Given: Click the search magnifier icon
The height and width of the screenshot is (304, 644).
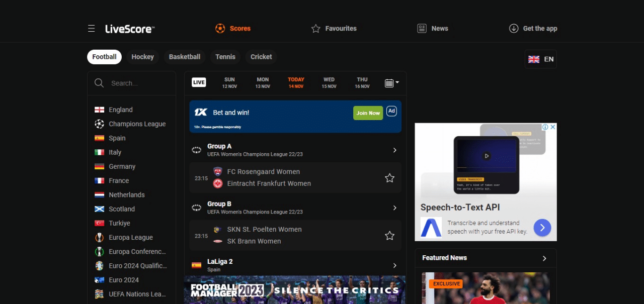Looking at the screenshot, I should (99, 83).
